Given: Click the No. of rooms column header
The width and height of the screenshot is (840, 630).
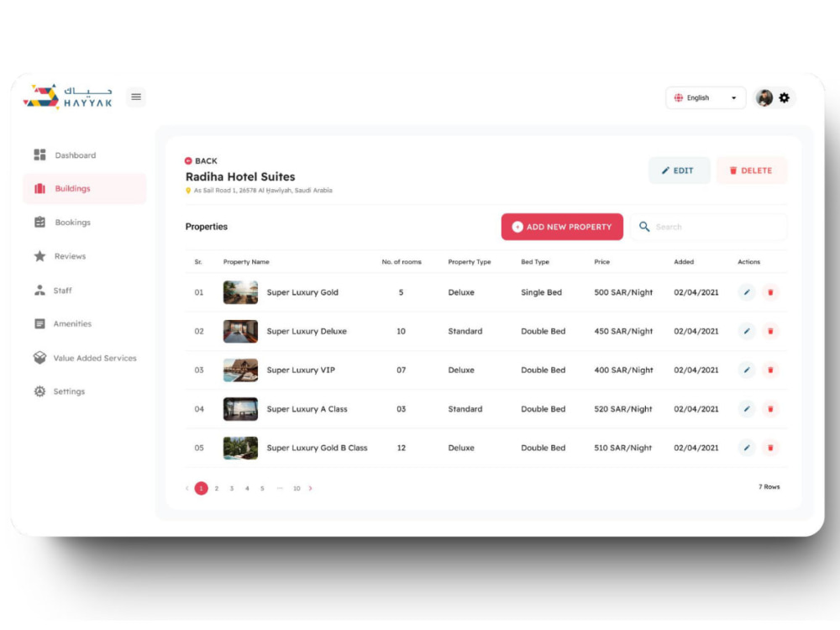Looking at the screenshot, I should tap(402, 262).
